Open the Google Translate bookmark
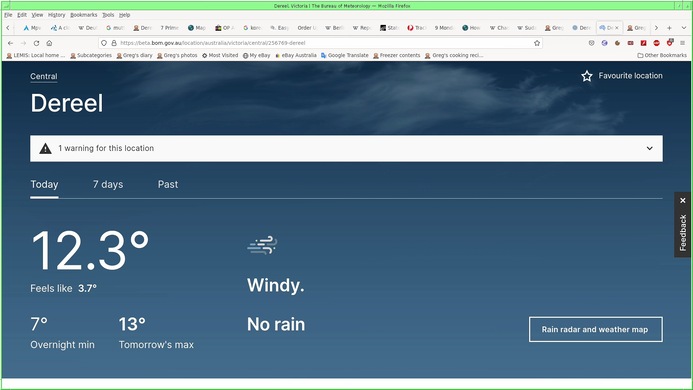 point(345,55)
